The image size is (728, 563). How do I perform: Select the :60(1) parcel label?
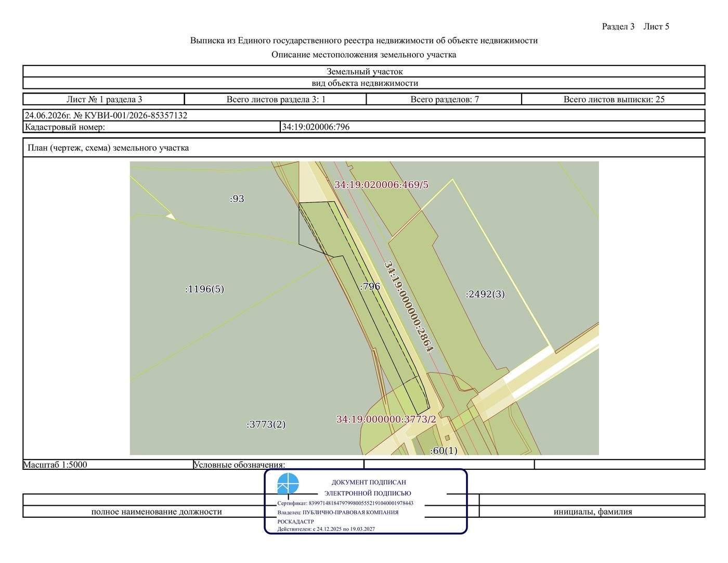[x=444, y=451]
